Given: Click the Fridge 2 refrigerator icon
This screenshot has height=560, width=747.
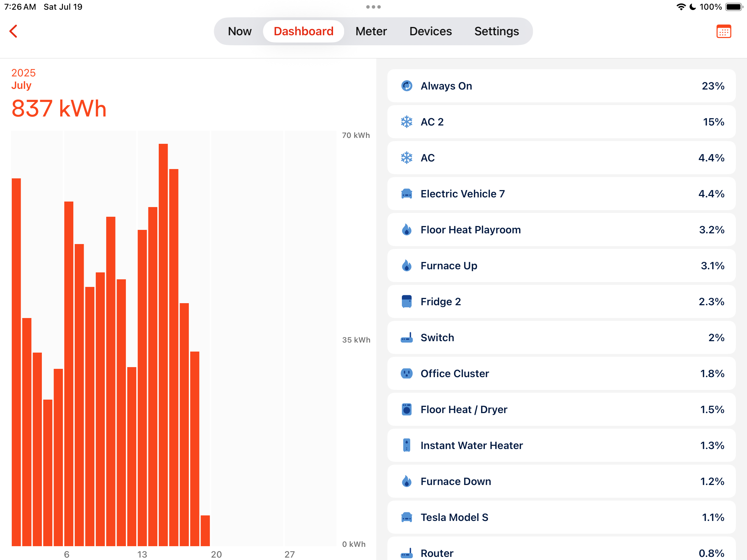Looking at the screenshot, I should tap(407, 301).
